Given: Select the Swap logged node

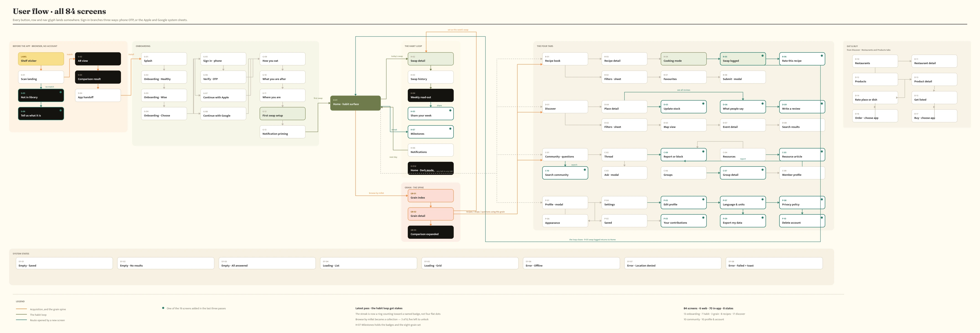Looking at the screenshot, I should [743, 59].
